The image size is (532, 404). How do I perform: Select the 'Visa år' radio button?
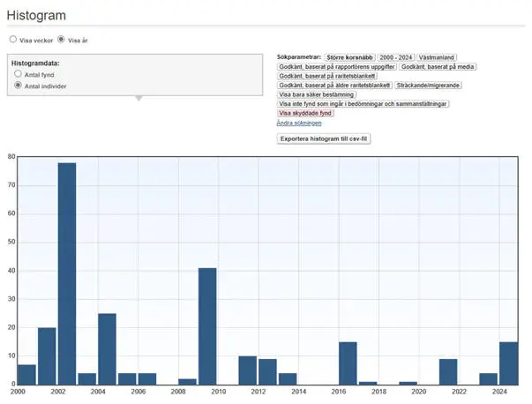[x=61, y=40]
